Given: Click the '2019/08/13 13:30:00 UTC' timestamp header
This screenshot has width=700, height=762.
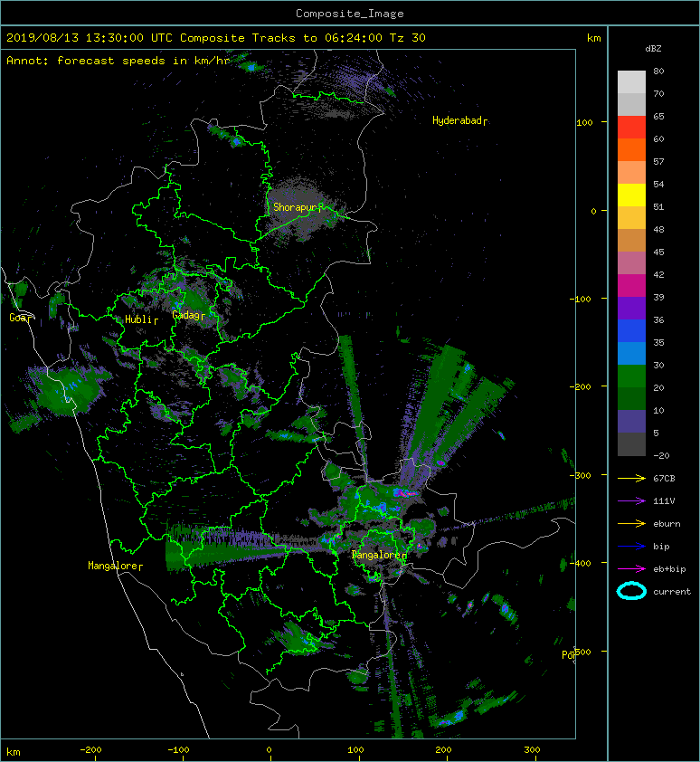Looking at the screenshot, I should [x=90, y=38].
